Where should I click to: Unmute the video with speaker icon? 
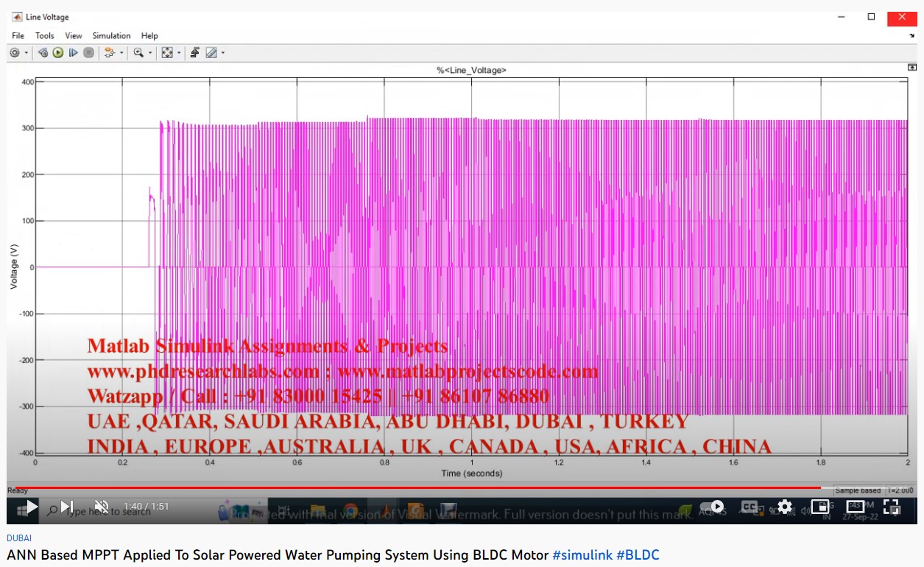(x=102, y=507)
